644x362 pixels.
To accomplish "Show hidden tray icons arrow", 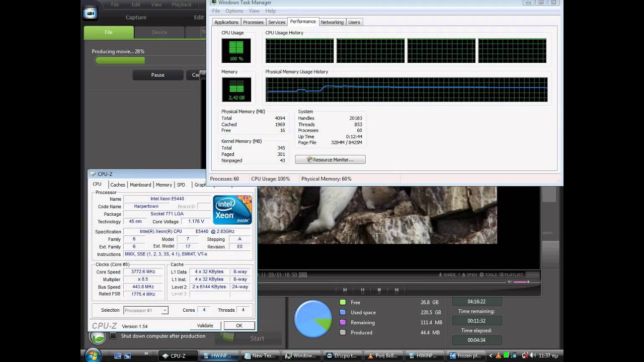I will [x=491, y=355].
